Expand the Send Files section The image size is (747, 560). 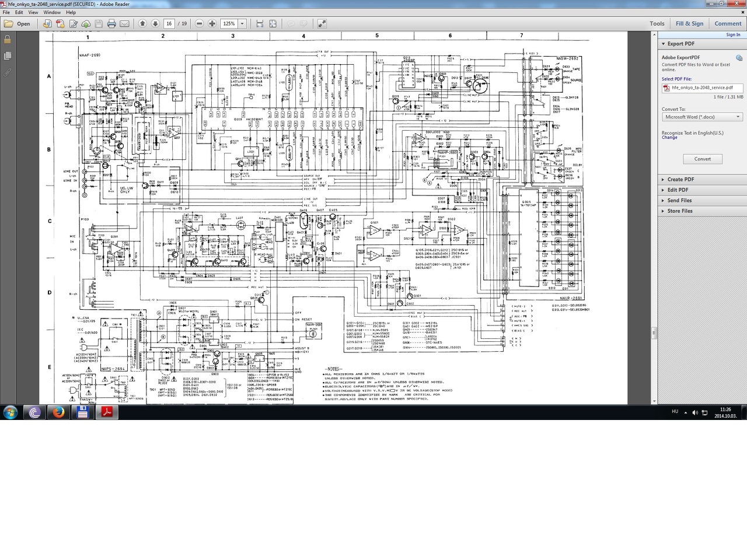click(701, 201)
